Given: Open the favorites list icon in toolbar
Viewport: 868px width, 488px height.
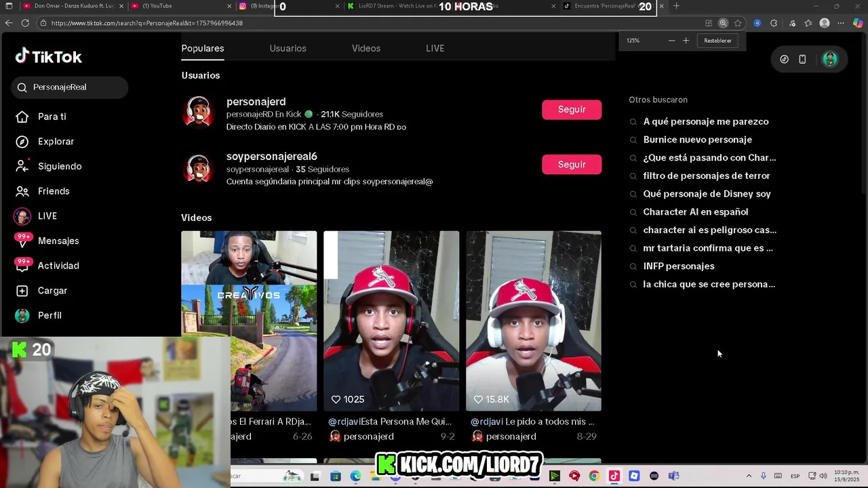Looking at the screenshot, I should pos(808,23).
